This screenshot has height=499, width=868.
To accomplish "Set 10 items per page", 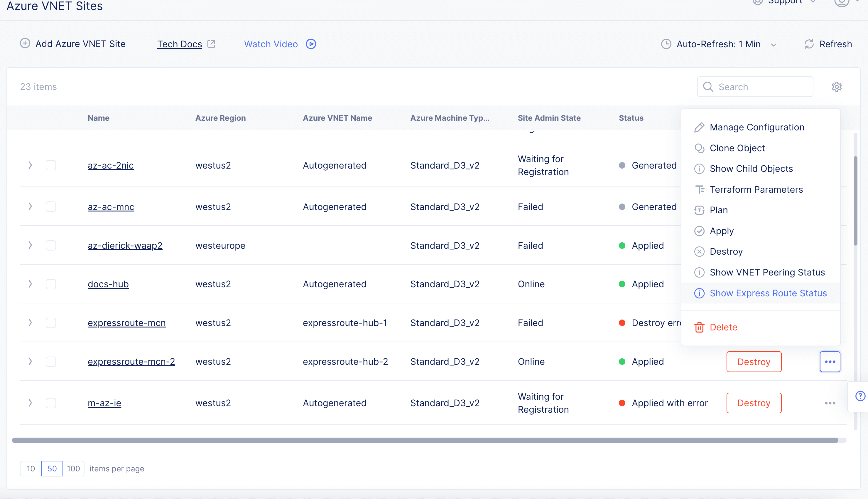I will click(x=31, y=469).
